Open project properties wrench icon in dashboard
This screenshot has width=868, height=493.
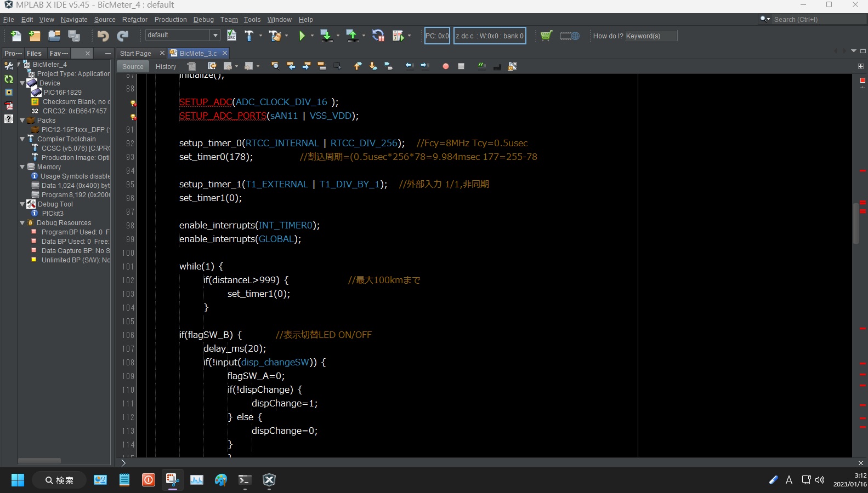coord(9,66)
